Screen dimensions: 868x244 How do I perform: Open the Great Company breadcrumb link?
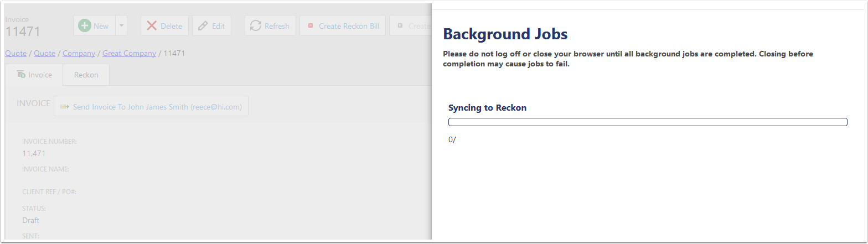click(128, 54)
